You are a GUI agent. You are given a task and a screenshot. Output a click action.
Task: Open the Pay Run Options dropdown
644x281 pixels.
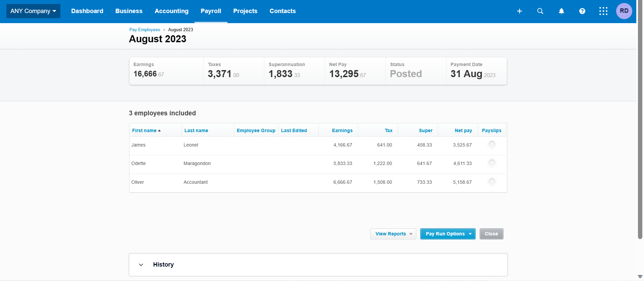pyautogui.click(x=448, y=234)
